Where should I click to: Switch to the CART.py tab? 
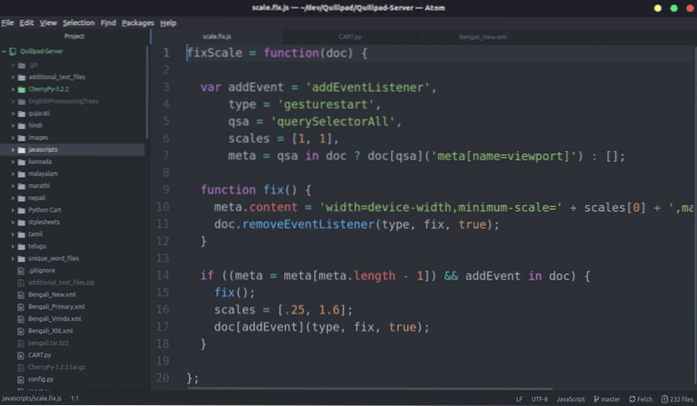[350, 36]
